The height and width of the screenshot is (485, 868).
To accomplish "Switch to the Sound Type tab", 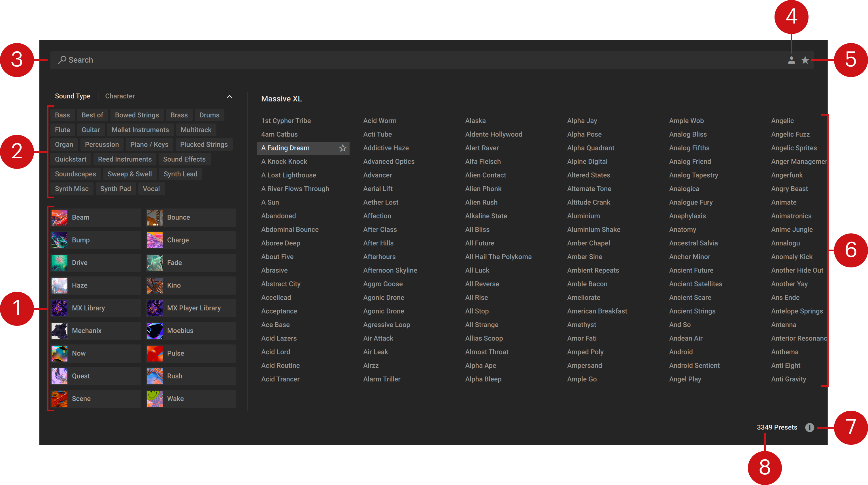I will coord(73,96).
